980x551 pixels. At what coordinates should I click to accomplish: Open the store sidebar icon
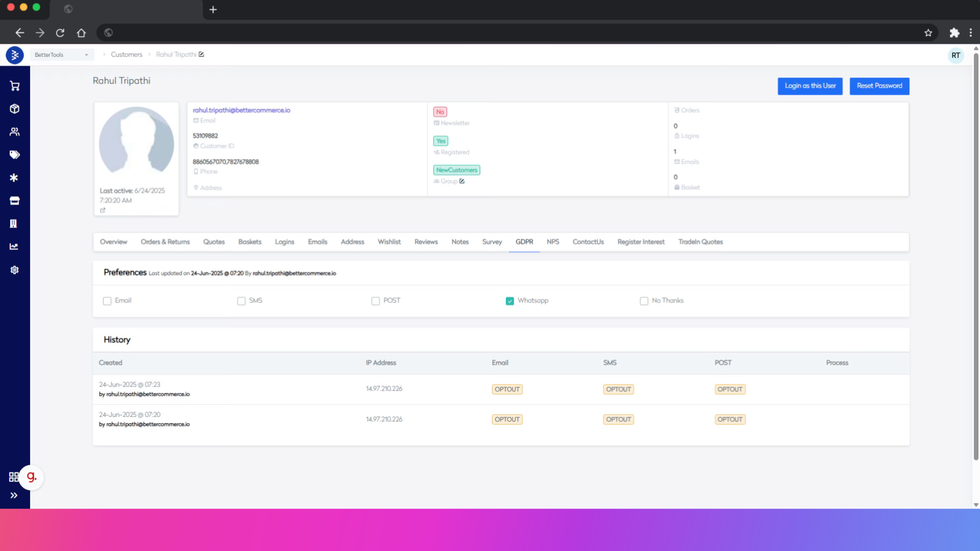(14, 201)
